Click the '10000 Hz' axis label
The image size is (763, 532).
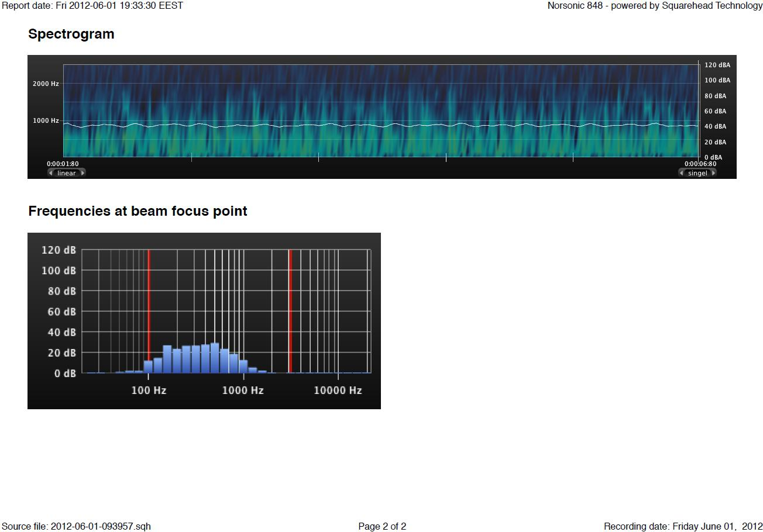pos(338,391)
